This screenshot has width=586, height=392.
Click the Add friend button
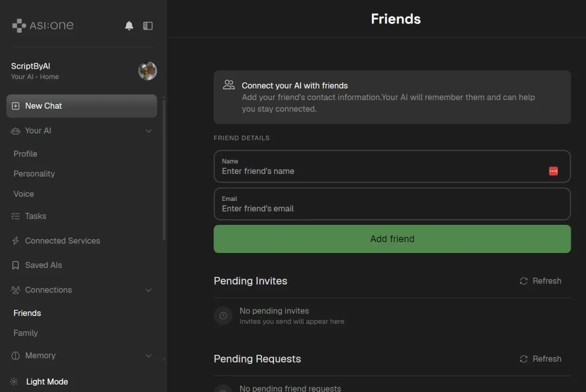(392, 239)
